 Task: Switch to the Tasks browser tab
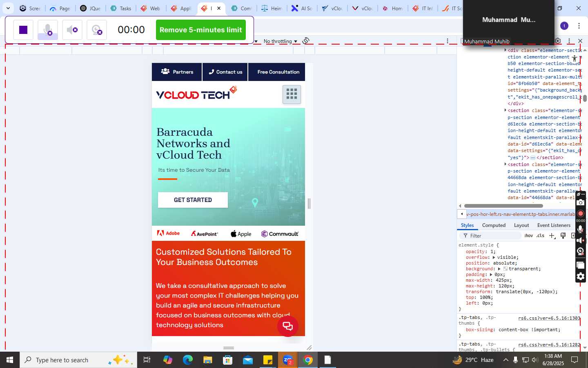(x=121, y=8)
